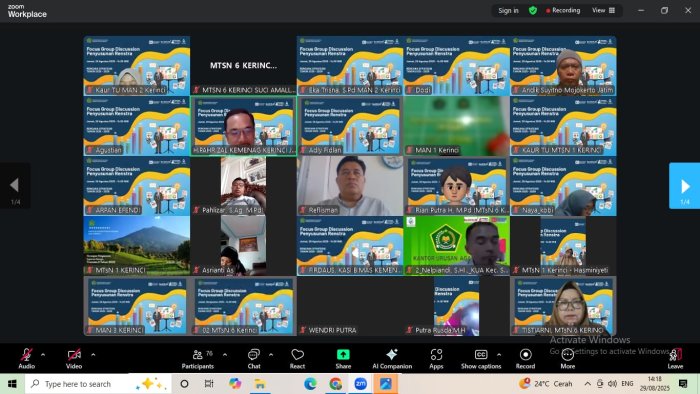Leave the meeting
The width and height of the screenshot is (700, 394).
point(675,358)
